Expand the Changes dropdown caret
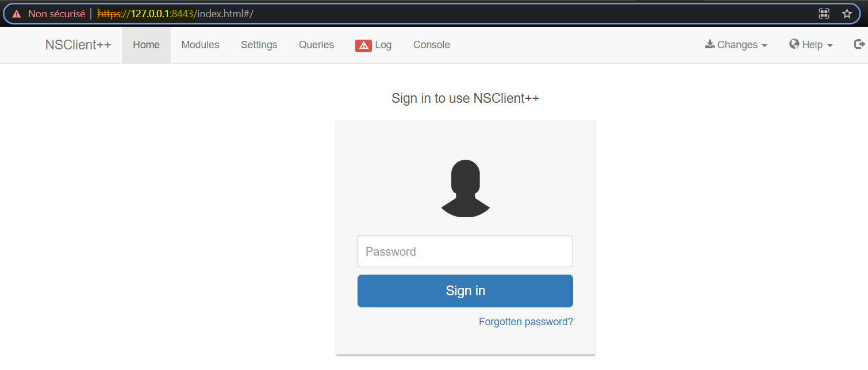868x370 pixels. pyautogui.click(x=765, y=46)
